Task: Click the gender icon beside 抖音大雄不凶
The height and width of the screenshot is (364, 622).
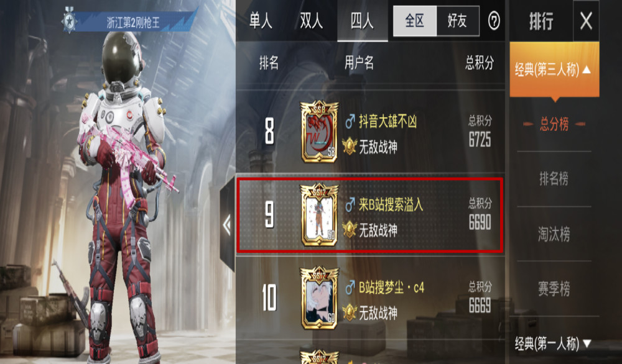Action: 350,122
